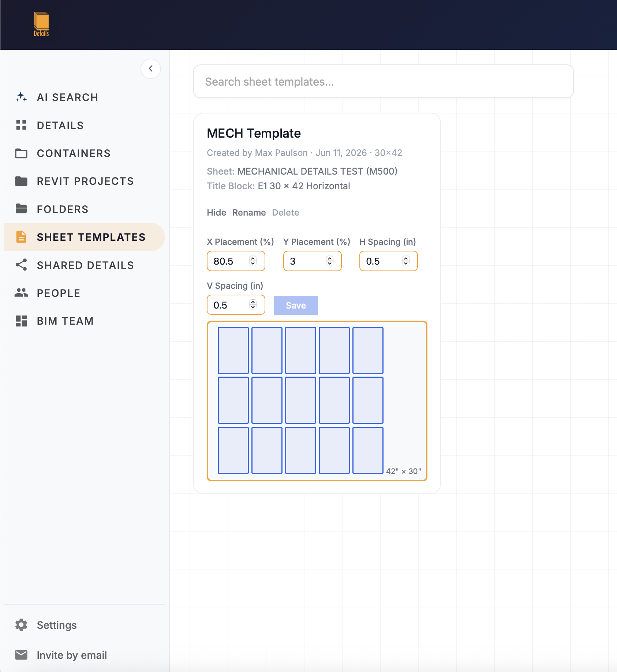Rename the MECH Template
The height and width of the screenshot is (672, 617).
coord(249,213)
